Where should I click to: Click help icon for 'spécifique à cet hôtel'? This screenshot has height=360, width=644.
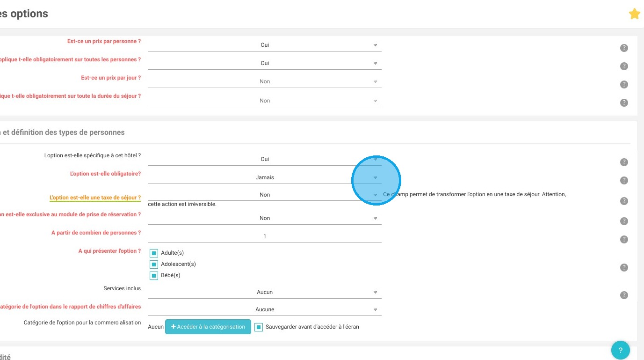(624, 162)
